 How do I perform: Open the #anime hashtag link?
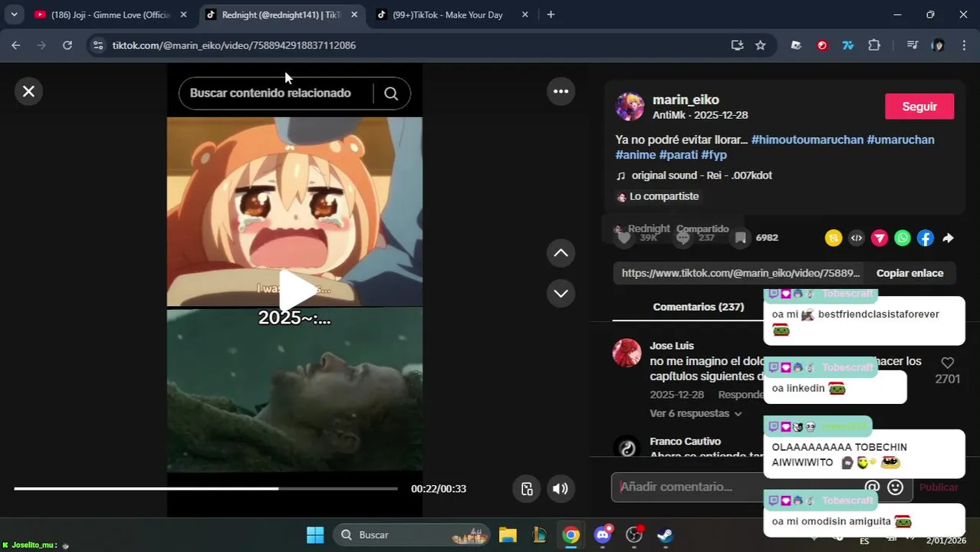[636, 155]
